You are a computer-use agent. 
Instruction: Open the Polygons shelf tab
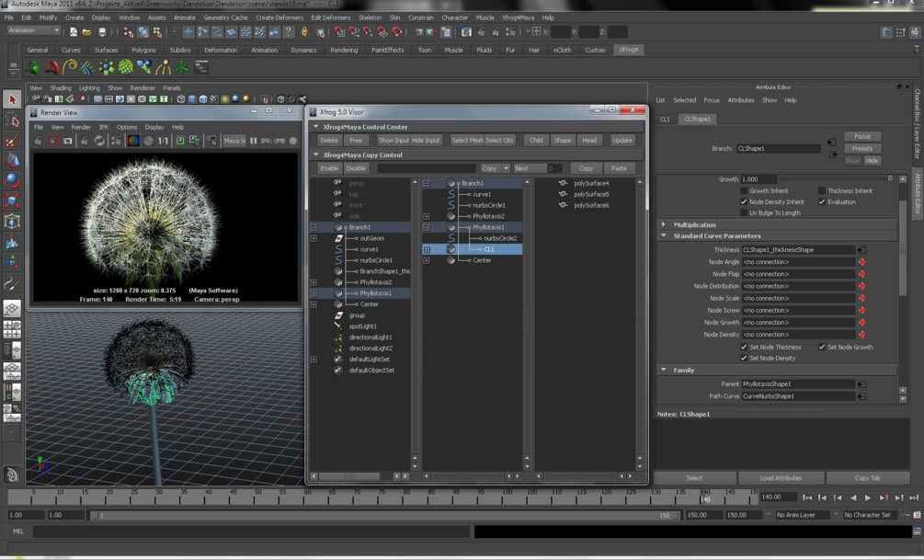(x=143, y=50)
